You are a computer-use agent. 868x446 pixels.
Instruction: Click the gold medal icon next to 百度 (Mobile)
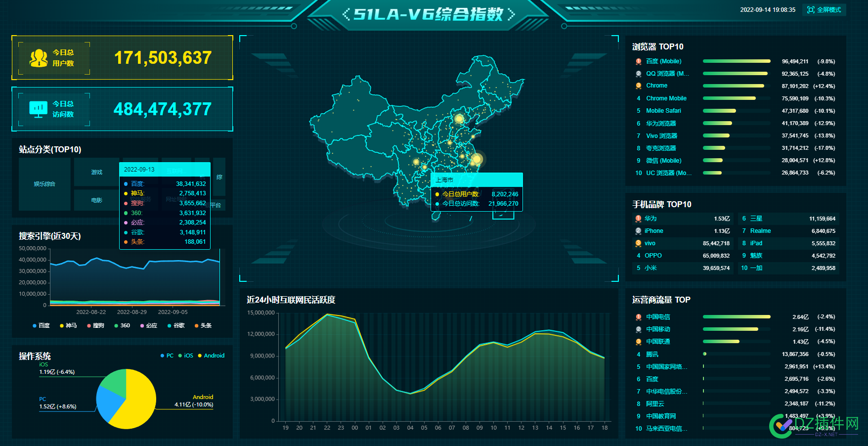[x=639, y=61]
